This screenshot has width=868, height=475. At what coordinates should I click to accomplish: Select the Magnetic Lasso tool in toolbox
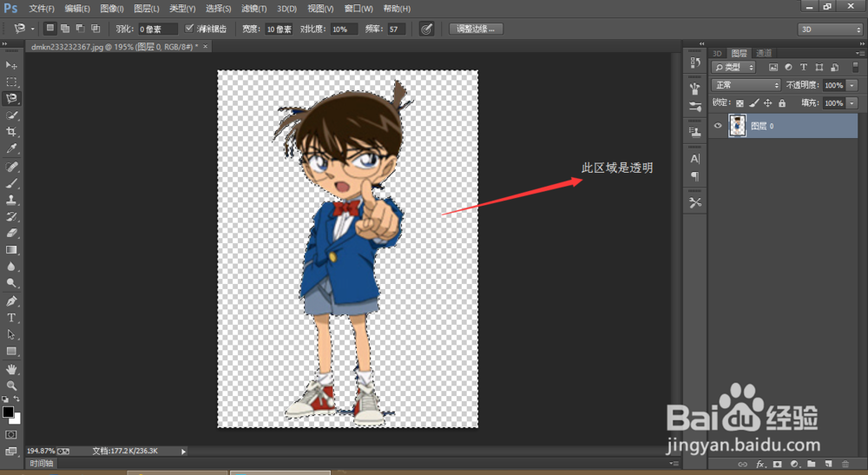click(x=11, y=98)
